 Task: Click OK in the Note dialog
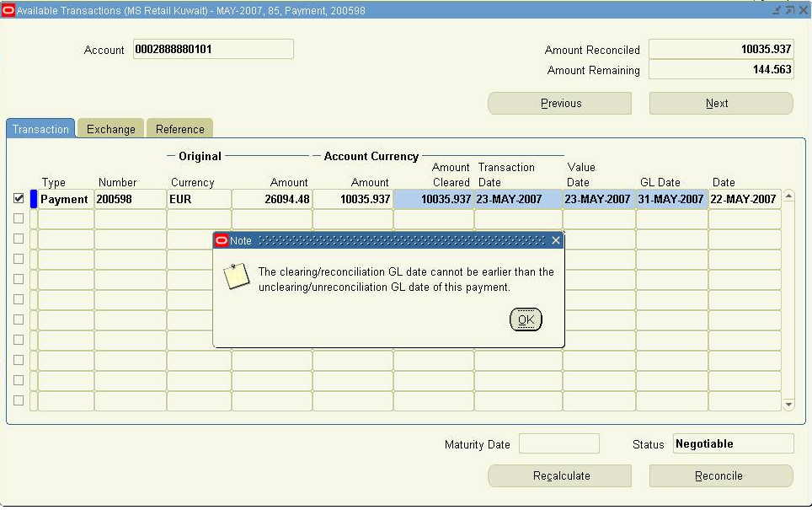pos(526,320)
